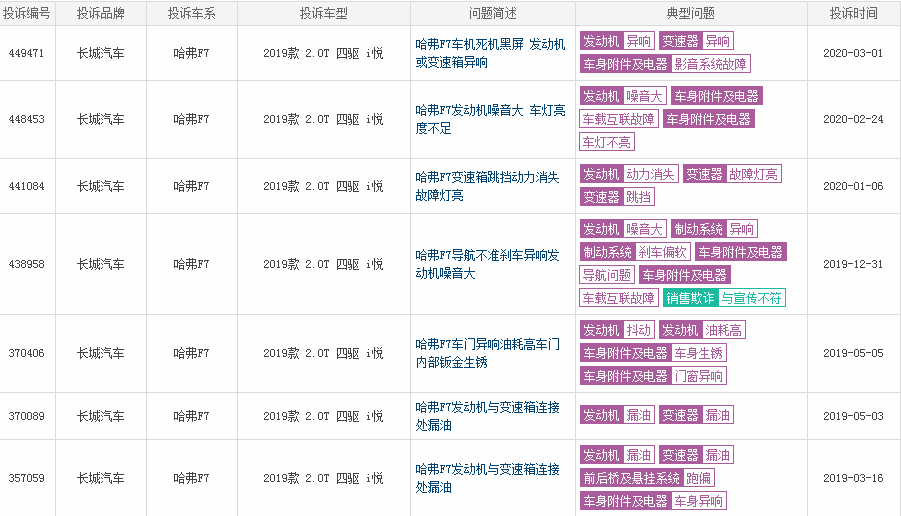Open complaint link 哈弗F7导航不准刹车异响发动机噪音大

click(487, 264)
